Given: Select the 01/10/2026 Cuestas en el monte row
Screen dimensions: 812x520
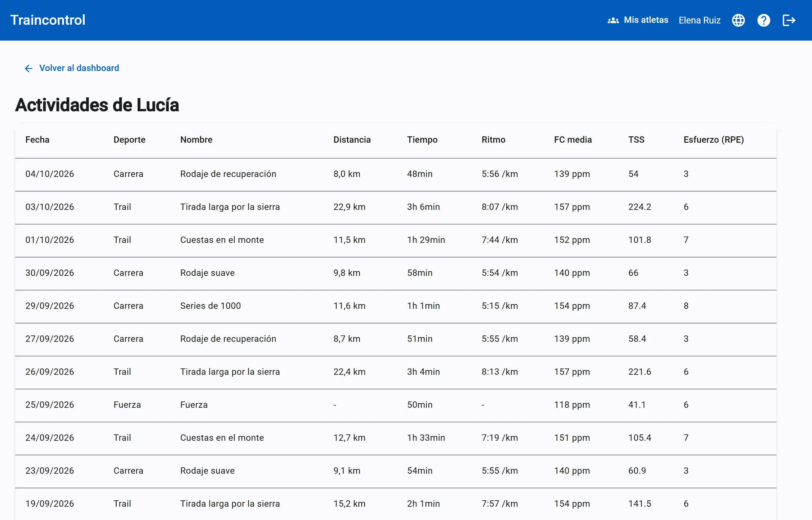Looking at the screenshot, I should click(x=396, y=240).
